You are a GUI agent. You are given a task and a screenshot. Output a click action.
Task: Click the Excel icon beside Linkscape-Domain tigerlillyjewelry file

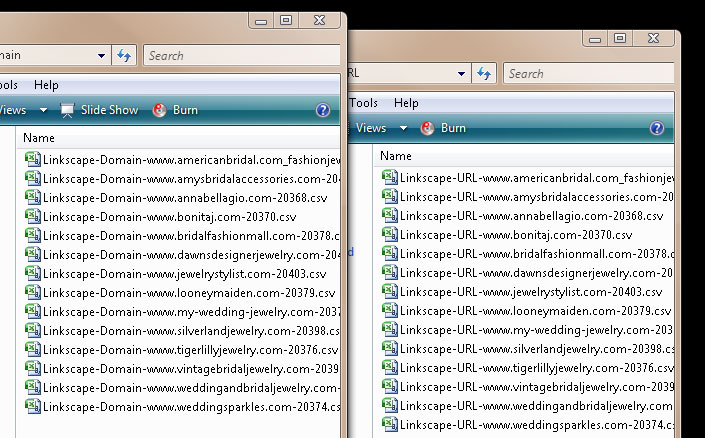(x=33, y=349)
